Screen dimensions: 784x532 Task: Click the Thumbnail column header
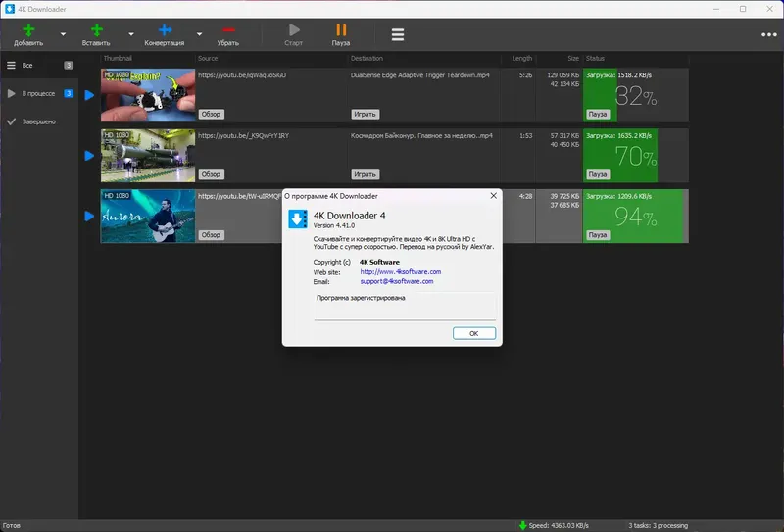click(x=118, y=58)
